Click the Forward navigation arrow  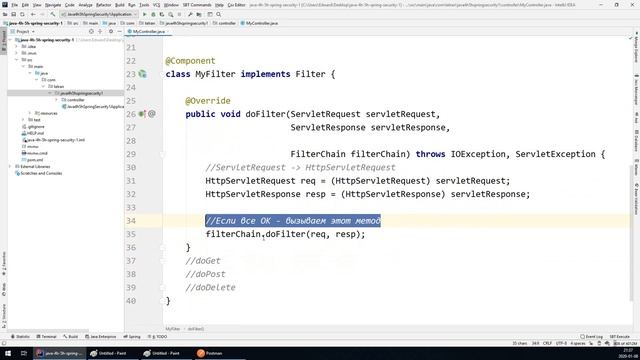tap(42, 14)
